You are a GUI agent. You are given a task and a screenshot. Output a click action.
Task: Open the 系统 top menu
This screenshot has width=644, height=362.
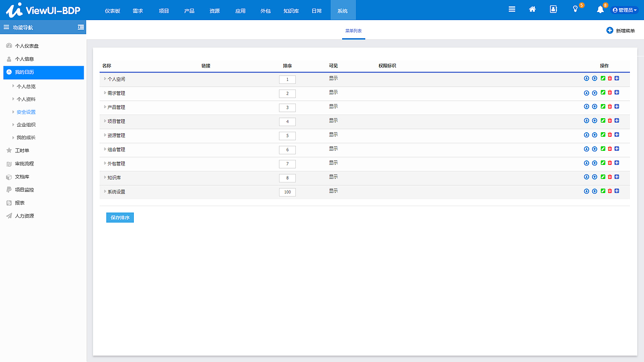tap(343, 11)
